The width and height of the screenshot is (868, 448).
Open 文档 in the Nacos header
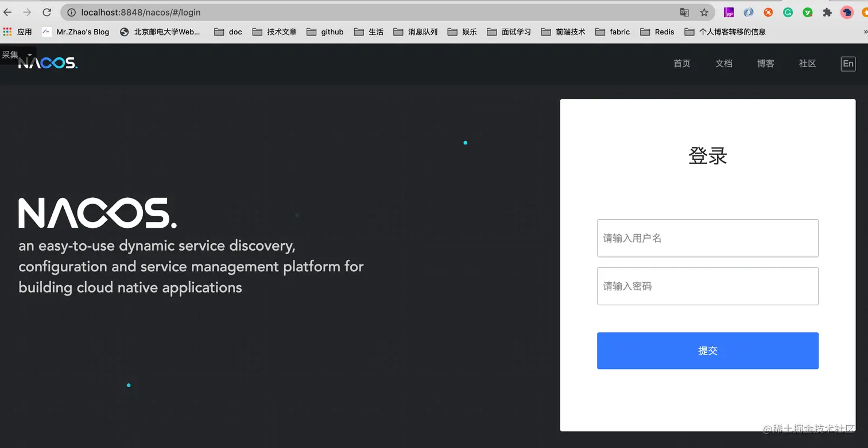pos(724,64)
